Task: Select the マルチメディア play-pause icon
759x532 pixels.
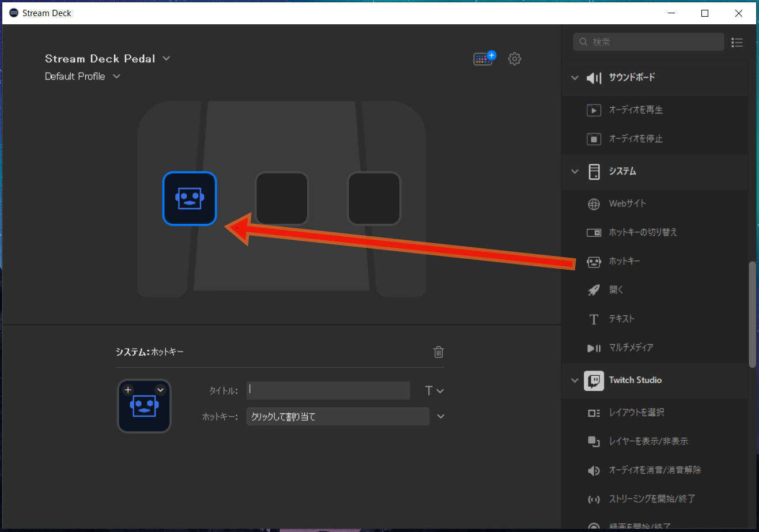Action: 594,348
